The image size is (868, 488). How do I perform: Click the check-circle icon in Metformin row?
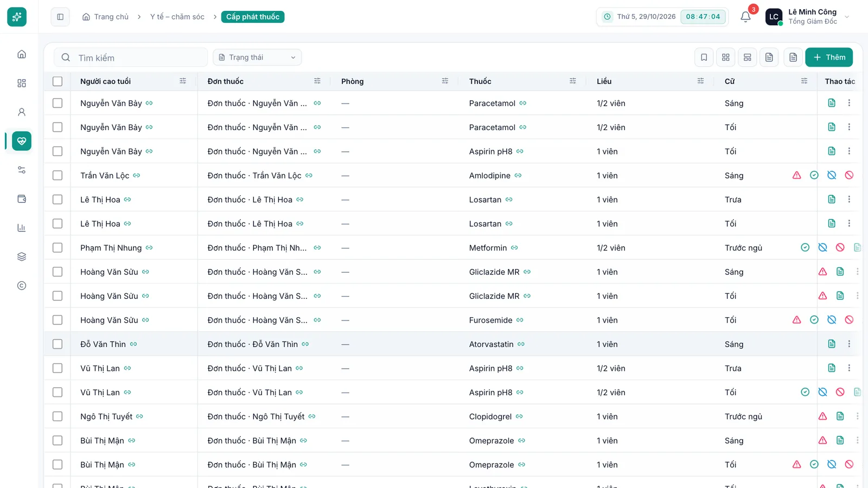point(805,247)
